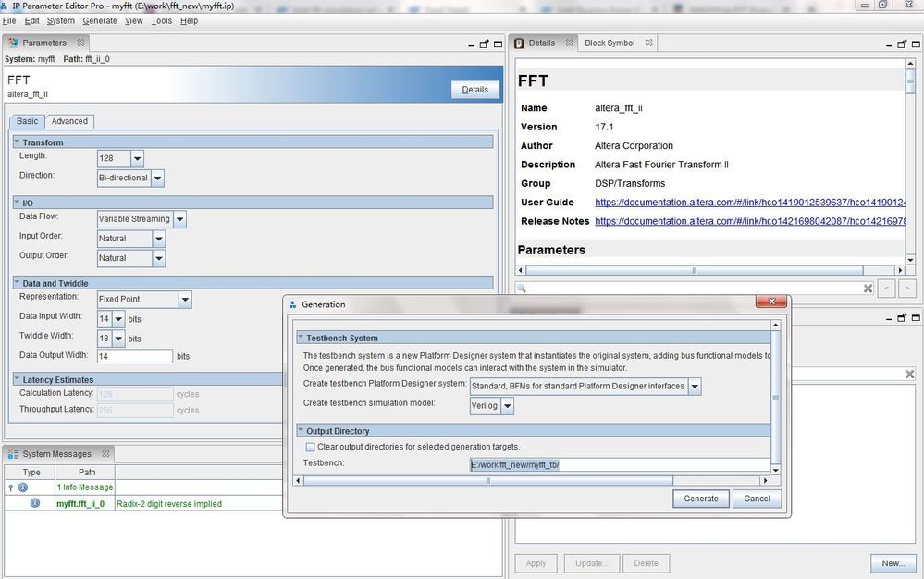Collapse the I/O section

click(17, 202)
